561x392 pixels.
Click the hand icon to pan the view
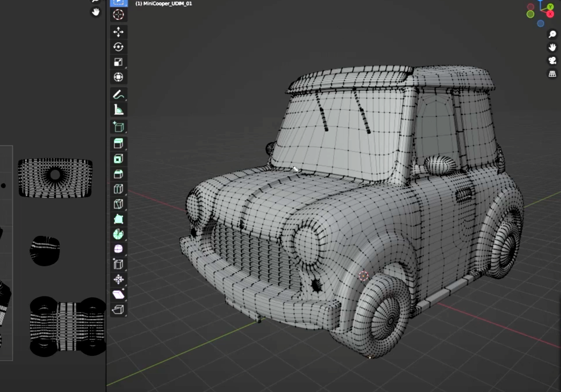[552, 47]
